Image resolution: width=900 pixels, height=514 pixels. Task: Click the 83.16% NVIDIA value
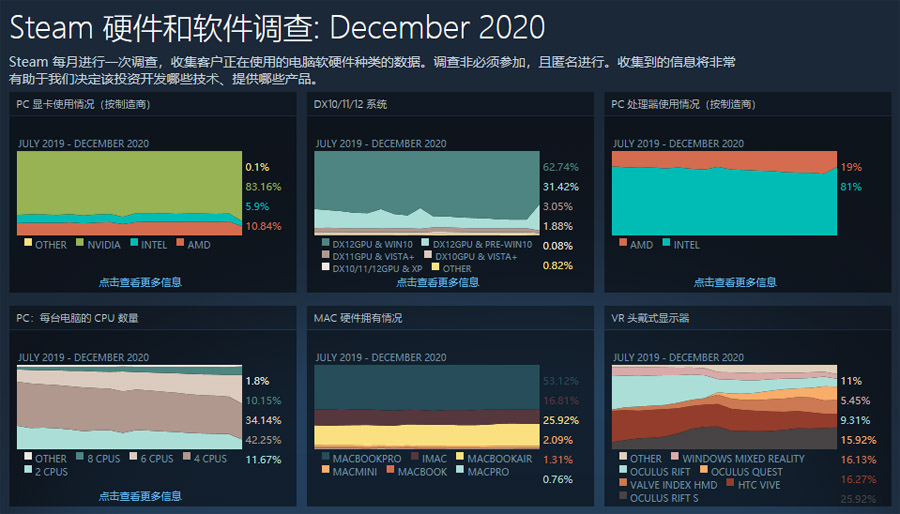(x=263, y=187)
